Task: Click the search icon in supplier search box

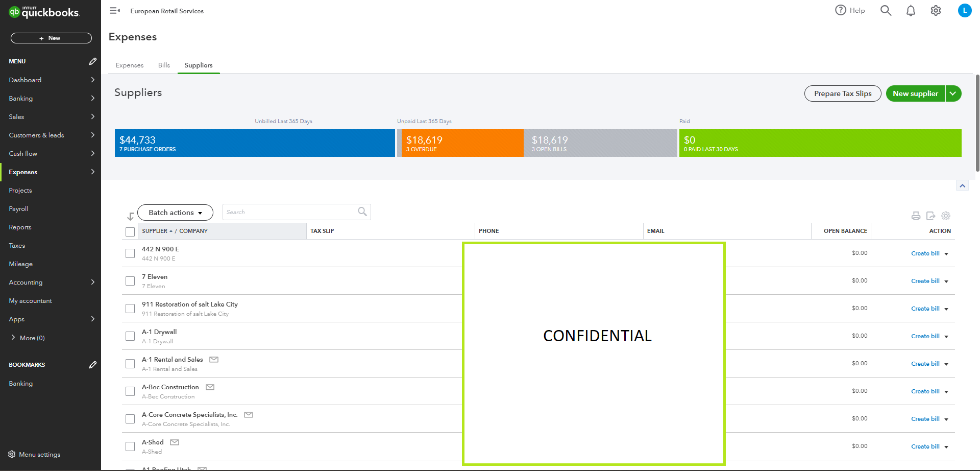Action: (x=362, y=211)
